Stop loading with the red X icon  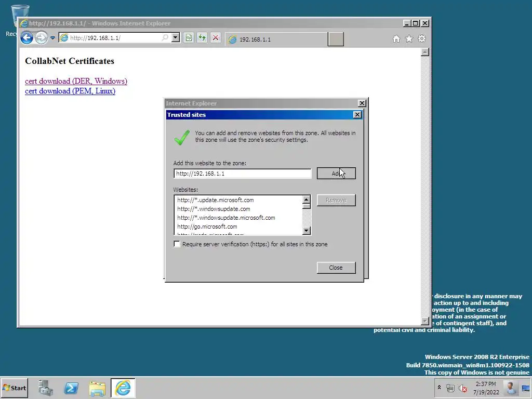[x=216, y=37]
